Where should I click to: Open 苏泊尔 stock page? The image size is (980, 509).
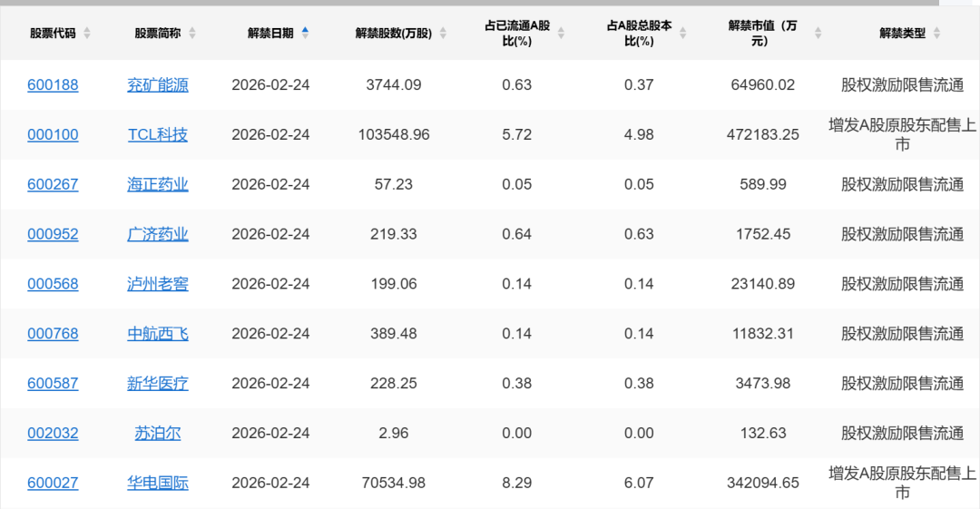[x=158, y=433]
